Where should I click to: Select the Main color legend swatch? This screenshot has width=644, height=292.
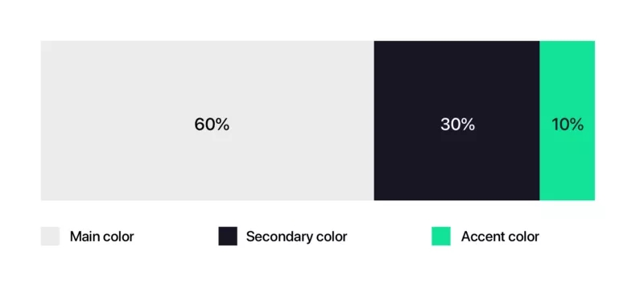tap(50, 236)
